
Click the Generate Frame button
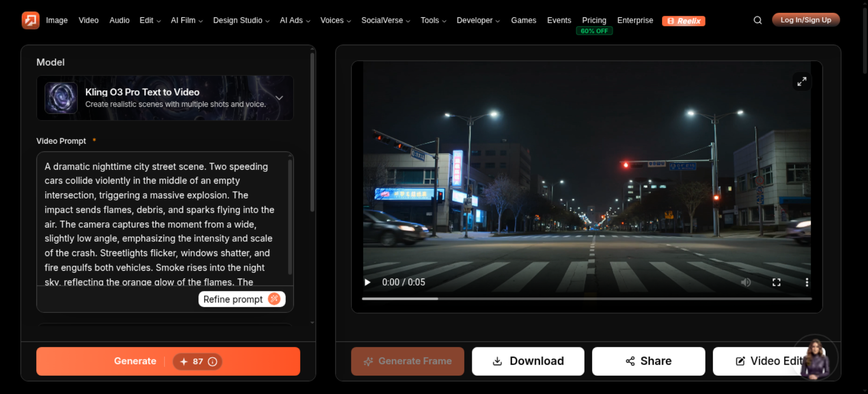[408, 361]
